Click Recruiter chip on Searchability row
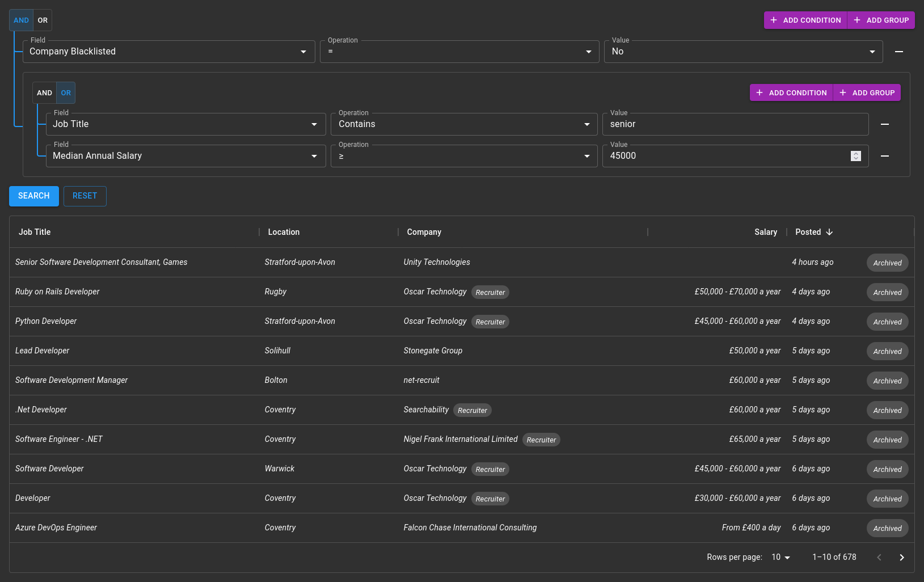This screenshot has width=924, height=582. 472,410
